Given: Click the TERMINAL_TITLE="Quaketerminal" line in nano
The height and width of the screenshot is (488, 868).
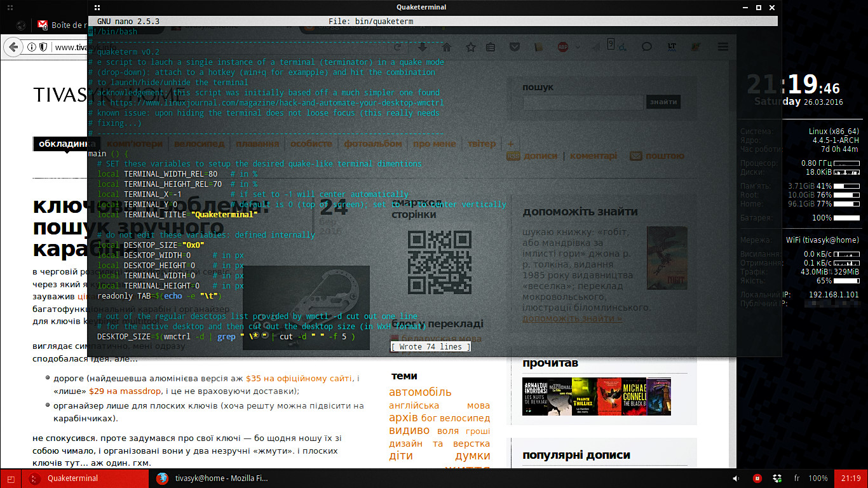Looking at the screenshot, I should pos(177,215).
